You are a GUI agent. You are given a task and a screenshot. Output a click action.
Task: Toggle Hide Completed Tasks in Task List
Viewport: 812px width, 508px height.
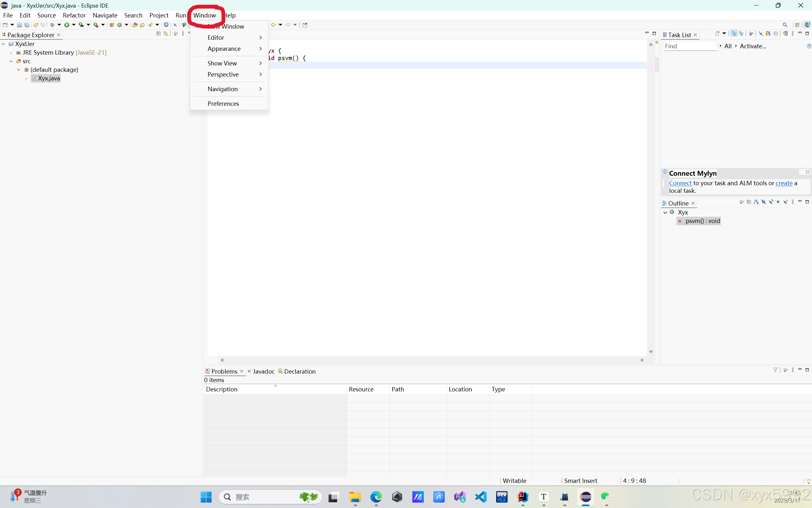point(761,34)
